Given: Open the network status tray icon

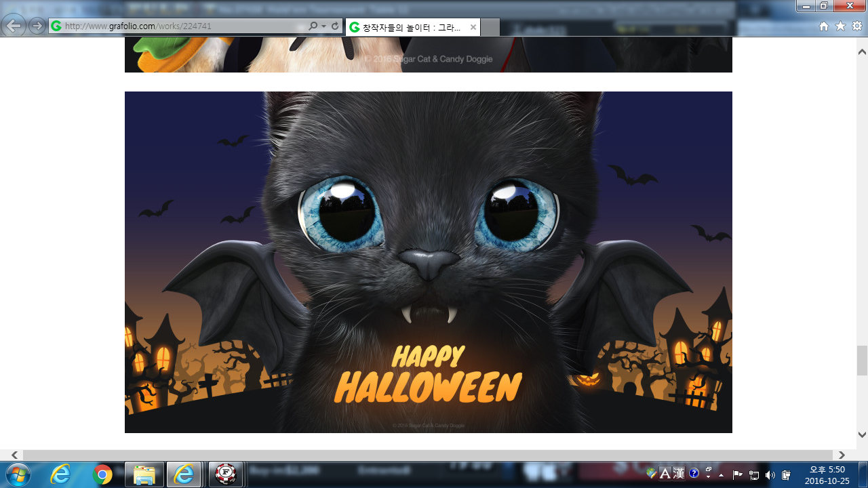Looking at the screenshot, I should [753, 475].
